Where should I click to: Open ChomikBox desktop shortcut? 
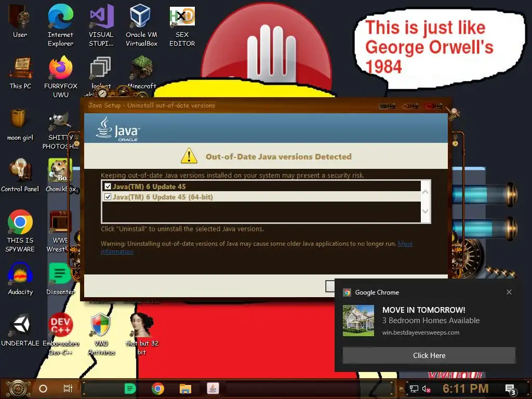[x=60, y=175]
